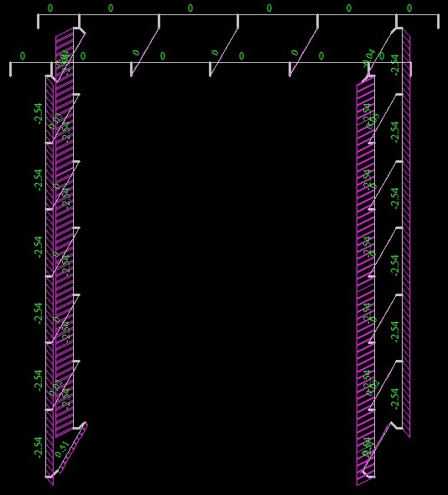Select the first 0 label on the top beam

click(50, 8)
